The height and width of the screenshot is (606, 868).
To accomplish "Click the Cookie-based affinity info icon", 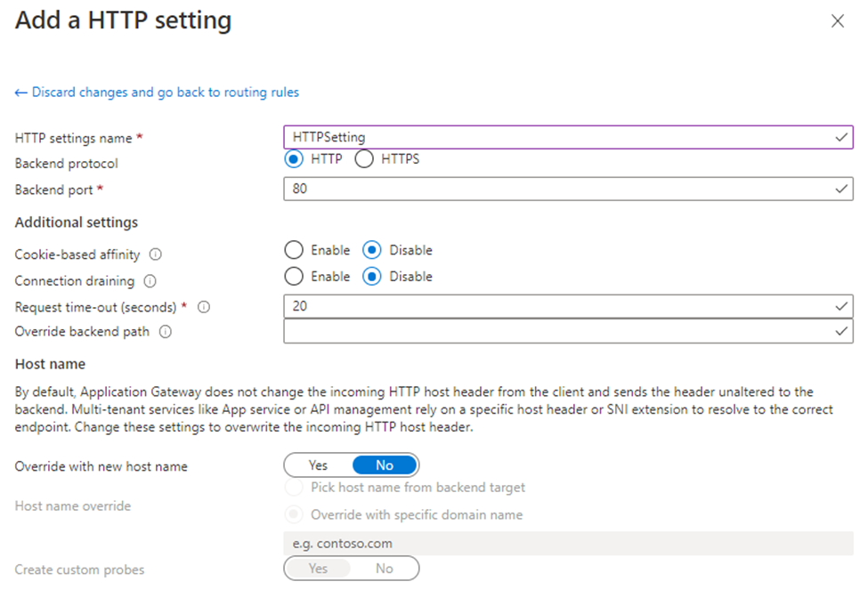I will point(156,254).
